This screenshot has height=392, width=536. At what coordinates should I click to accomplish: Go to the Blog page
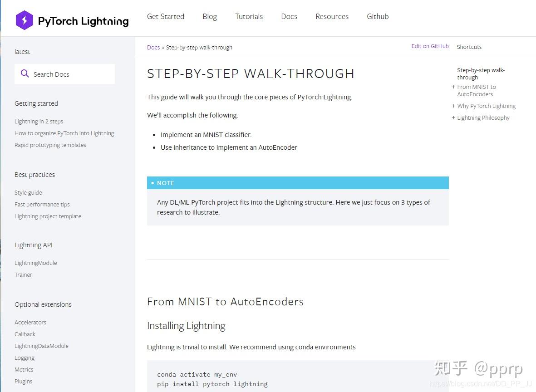[x=209, y=16]
